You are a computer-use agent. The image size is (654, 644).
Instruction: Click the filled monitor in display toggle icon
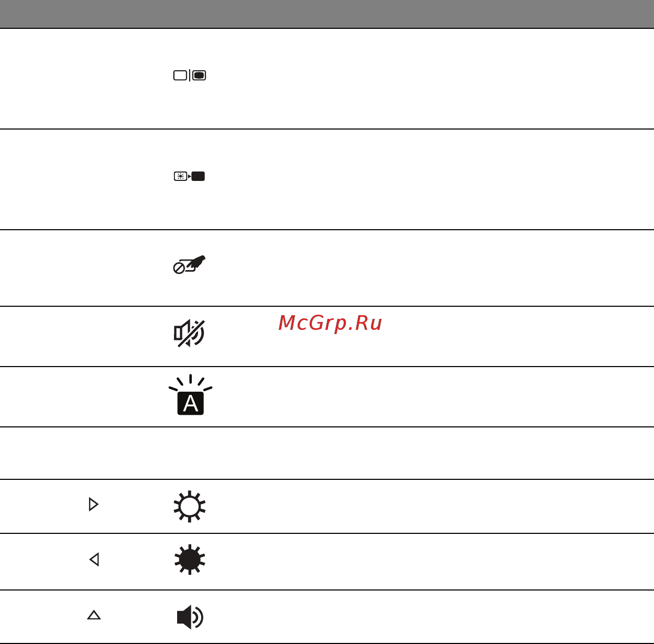click(199, 76)
